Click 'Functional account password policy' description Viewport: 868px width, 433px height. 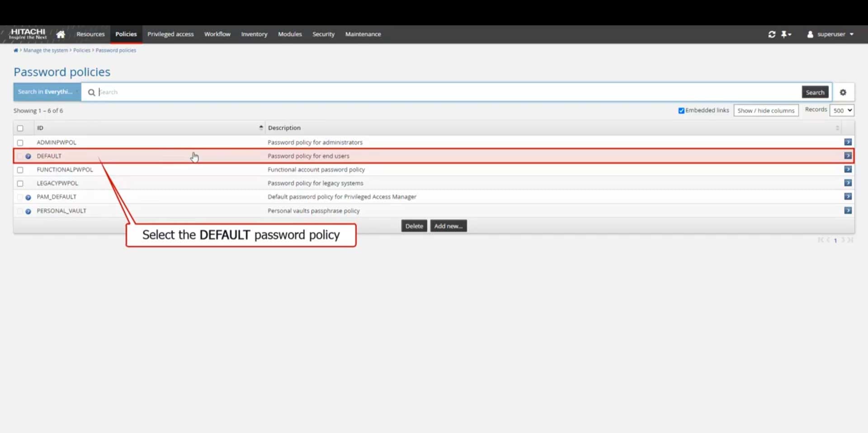(x=316, y=170)
